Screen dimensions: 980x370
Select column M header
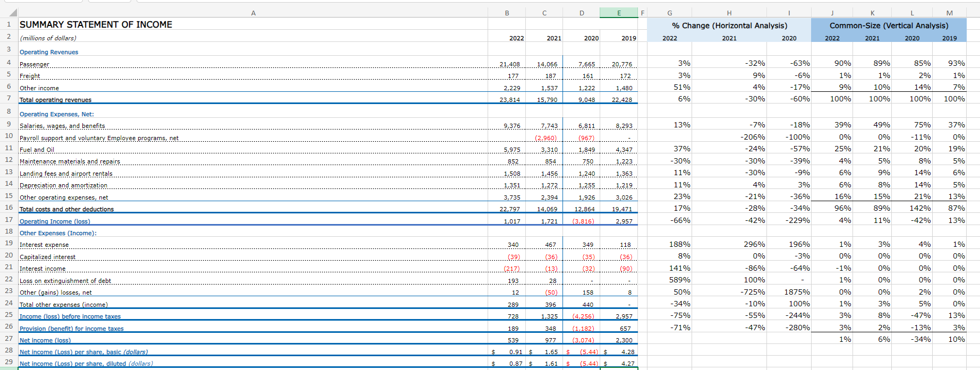tap(949, 13)
